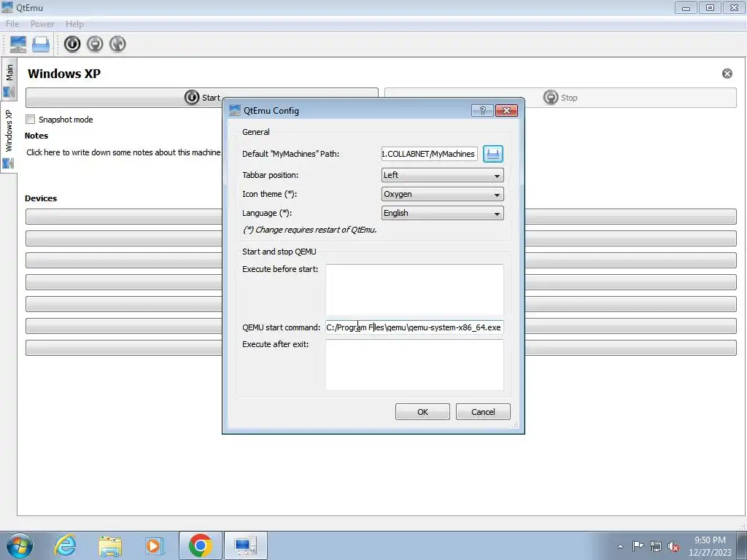Open the File menu
This screenshot has height=560, width=747.
pos(12,24)
